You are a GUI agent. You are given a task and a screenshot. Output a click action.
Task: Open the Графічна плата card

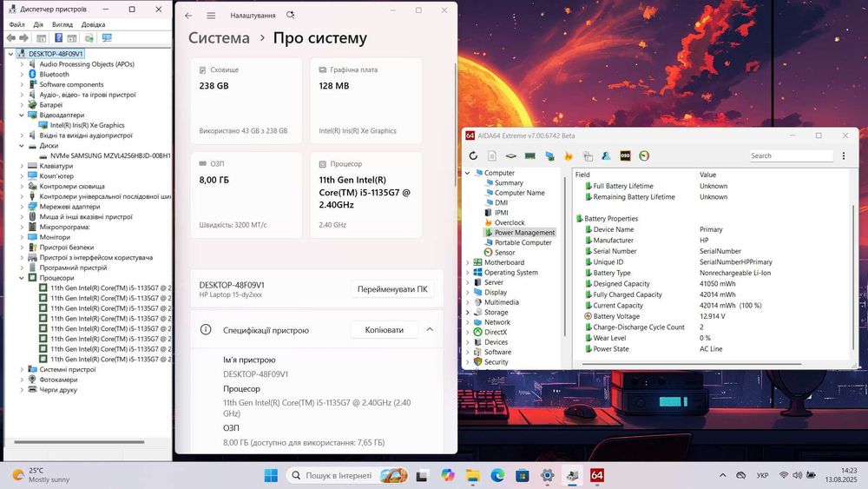click(x=366, y=101)
